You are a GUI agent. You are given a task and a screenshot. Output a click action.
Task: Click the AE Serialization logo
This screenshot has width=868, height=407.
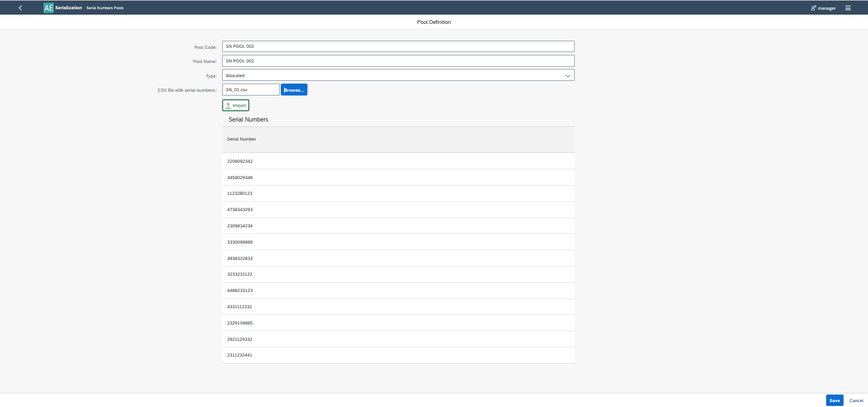(x=48, y=8)
